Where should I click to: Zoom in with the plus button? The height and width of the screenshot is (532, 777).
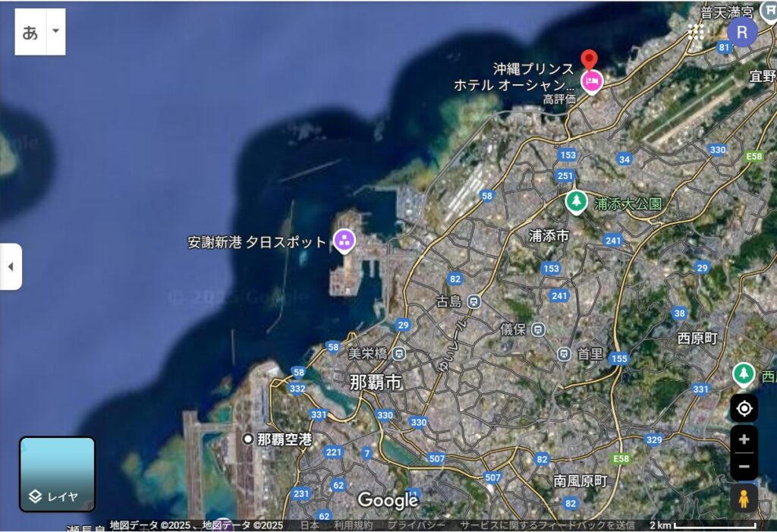pos(744,439)
